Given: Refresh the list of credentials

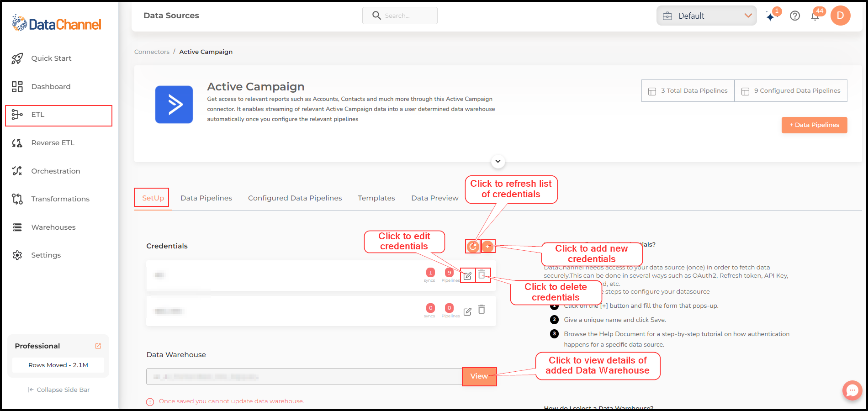Looking at the screenshot, I should (x=473, y=247).
